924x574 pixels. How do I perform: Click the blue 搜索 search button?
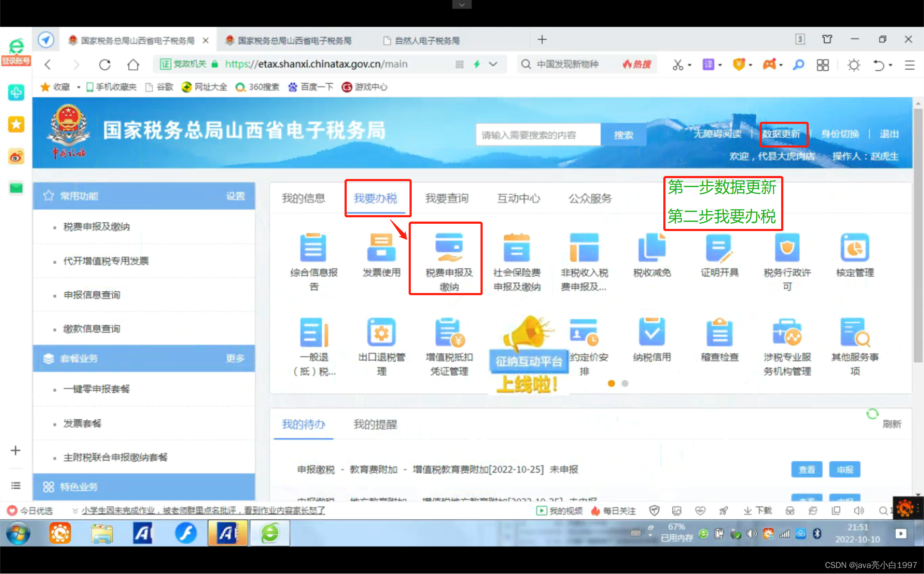624,135
